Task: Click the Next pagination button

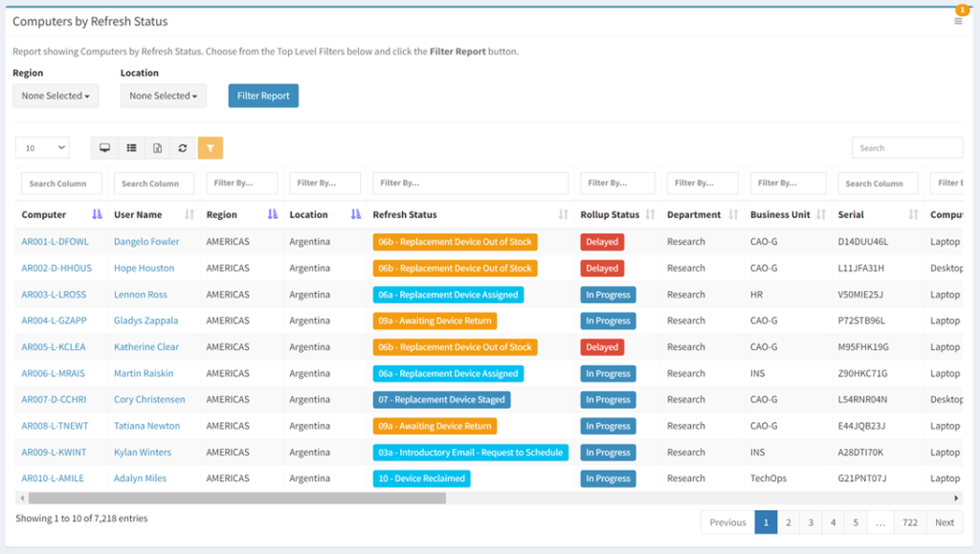Action: tap(944, 521)
